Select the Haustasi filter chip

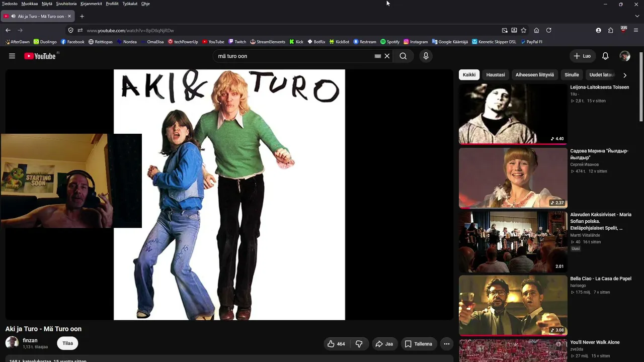tap(496, 75)
